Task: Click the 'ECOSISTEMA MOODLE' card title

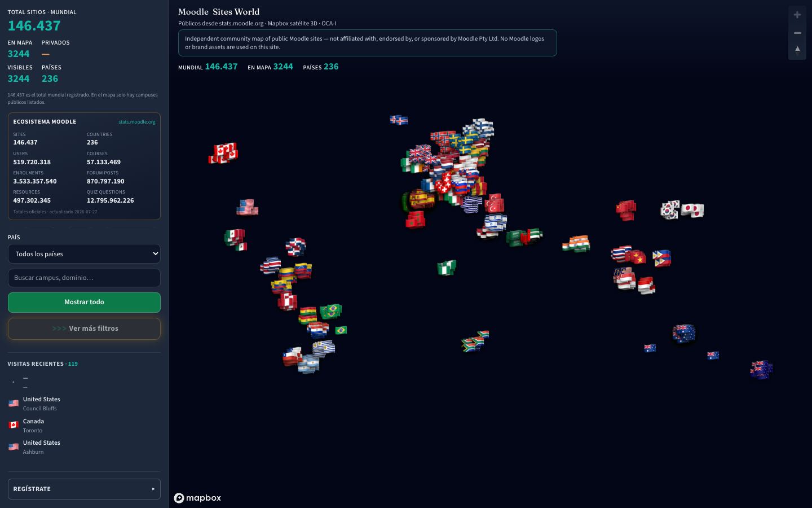Action: (x=45, y=122)
